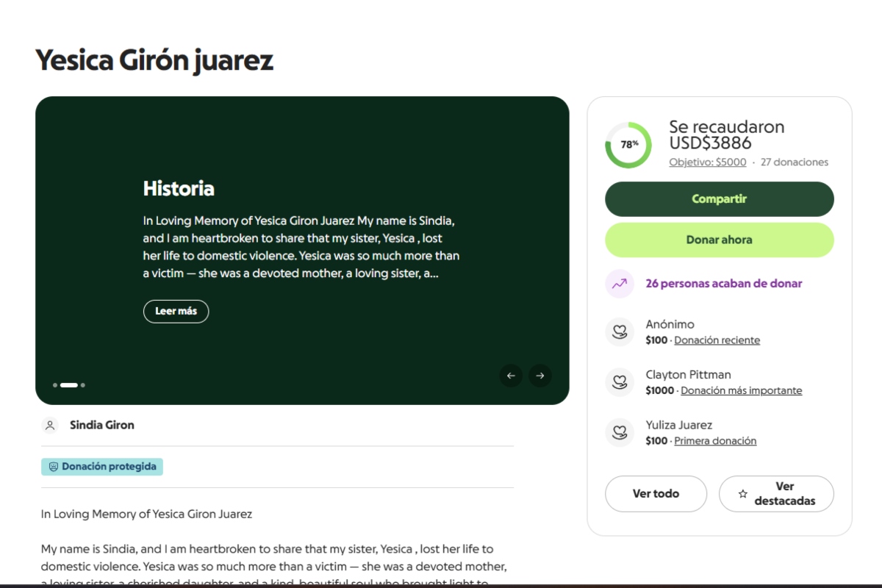Select the first carousel dot indicator
Viewport: 882px width, 588px height.
[55, 385]
